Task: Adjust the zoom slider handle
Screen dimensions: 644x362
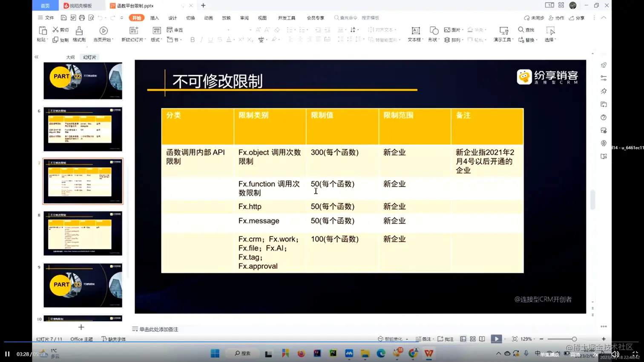Action: [x=574, y=339]
